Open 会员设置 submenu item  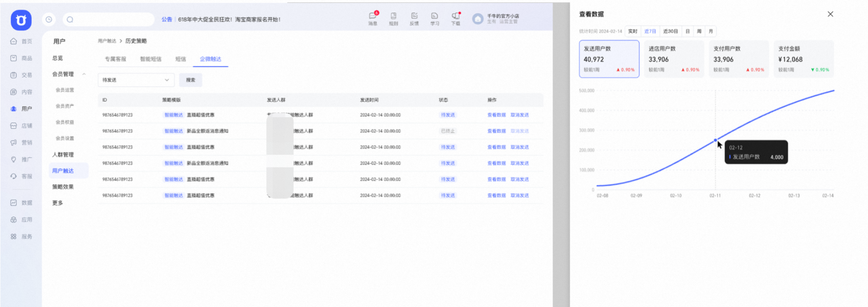click(65, 139)
